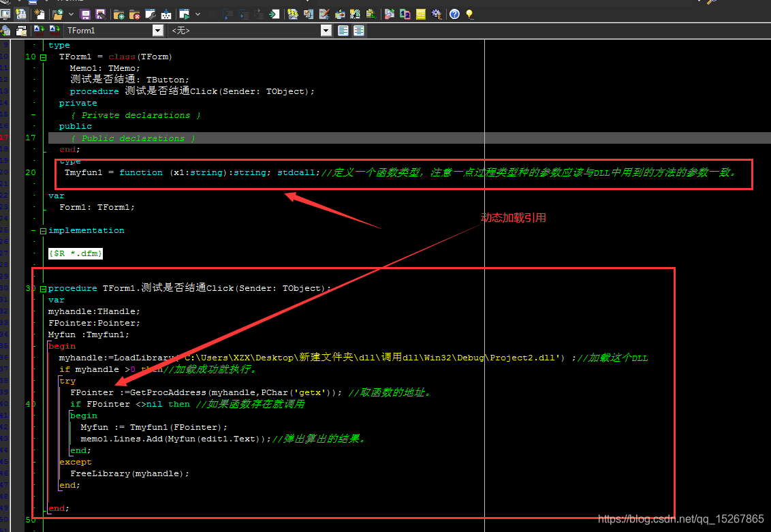Click the yellow note C icon
The image size is (771, 532).
[421, 14]
